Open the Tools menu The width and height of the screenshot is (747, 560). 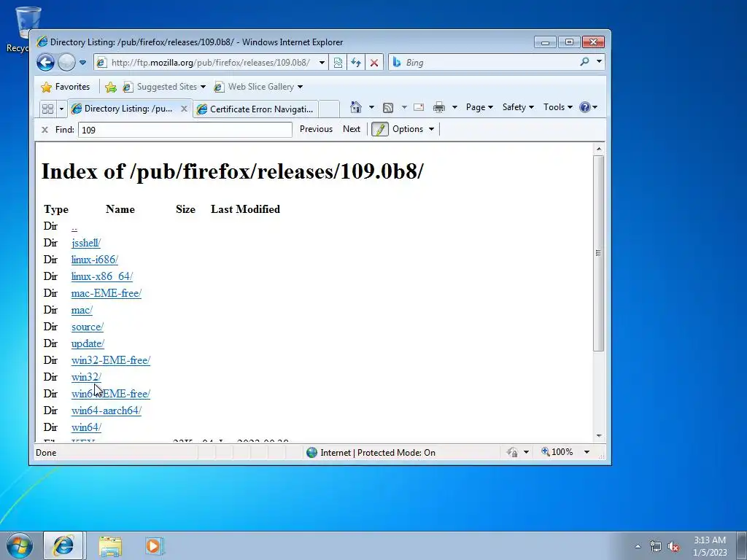click(558, 107)
